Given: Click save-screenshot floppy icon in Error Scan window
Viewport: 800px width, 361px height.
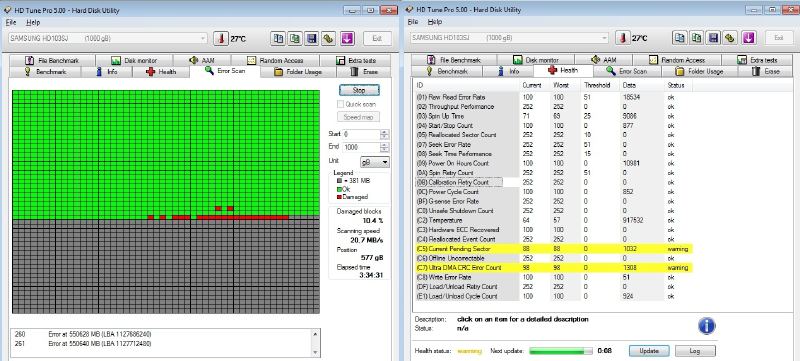Looking at the screenshot, I should (312, 38).
